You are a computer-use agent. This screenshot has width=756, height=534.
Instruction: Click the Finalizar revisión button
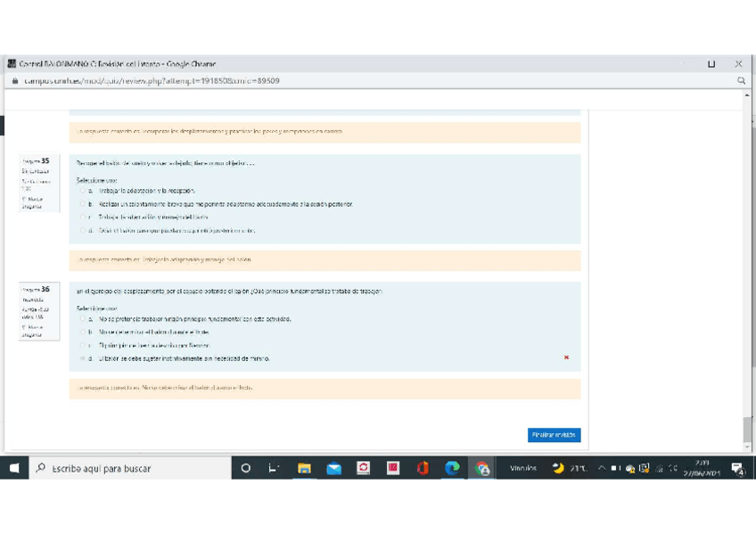tap(554, 435)
